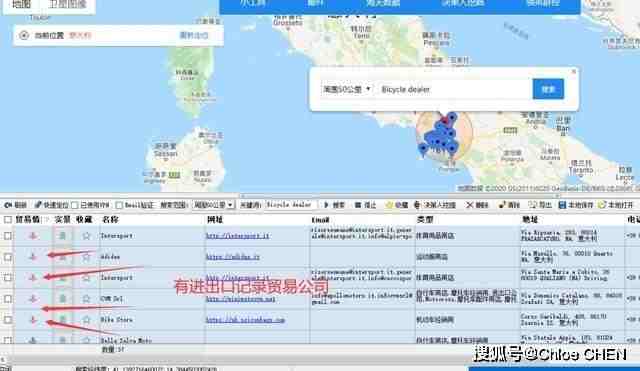Switch to the 地图 map view tab

21,5
